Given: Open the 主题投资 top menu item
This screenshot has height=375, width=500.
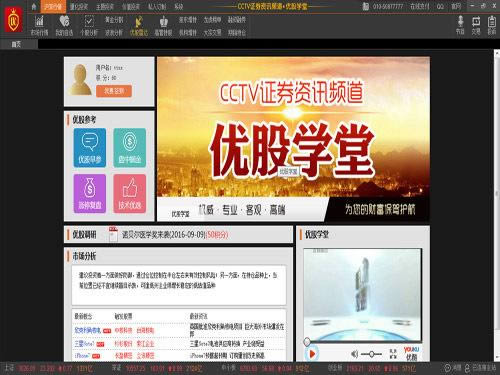Looking at the screenshot, I should coord(105,6).
